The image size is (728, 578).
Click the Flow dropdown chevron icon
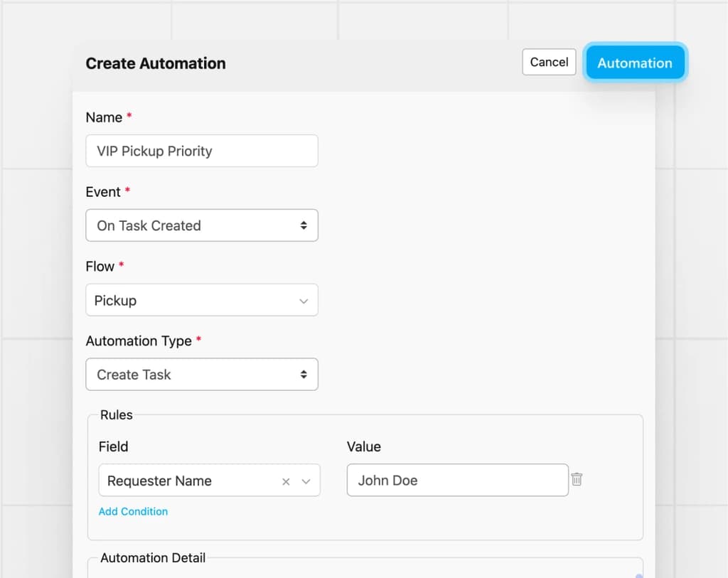click(304, 301)
